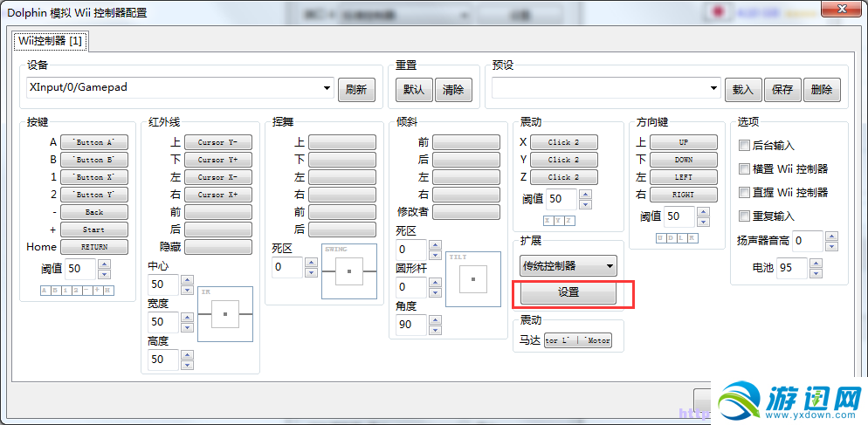Image resolution: width=868 pixels, height=425 pixels.
Task: Click the 挥舞 死区 value field
Action: point(287,267)
